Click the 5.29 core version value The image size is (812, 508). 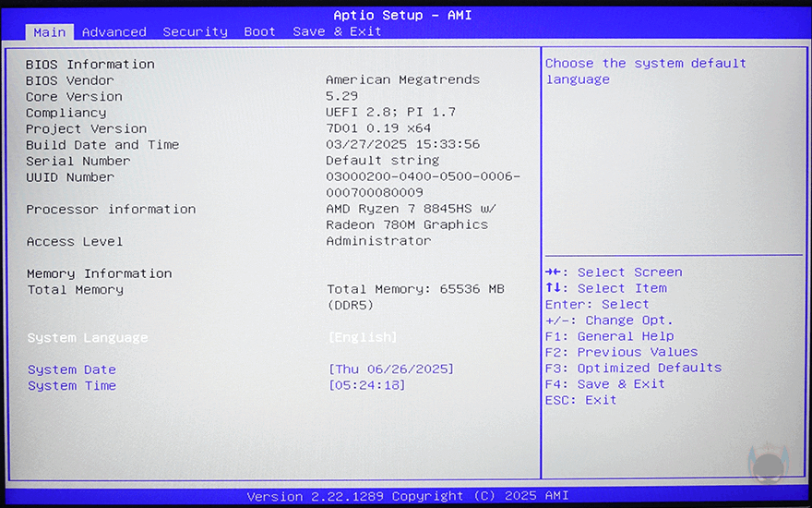coord(341,96)
